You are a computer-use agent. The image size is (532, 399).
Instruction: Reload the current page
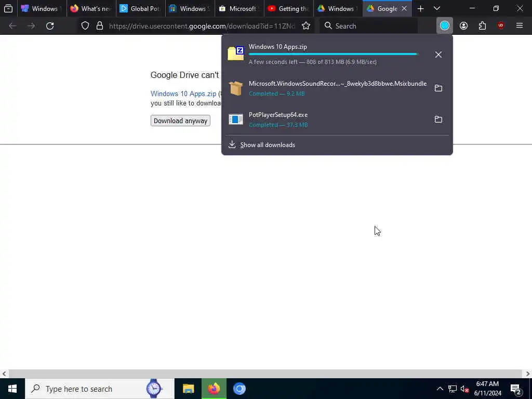click(50, 26)
